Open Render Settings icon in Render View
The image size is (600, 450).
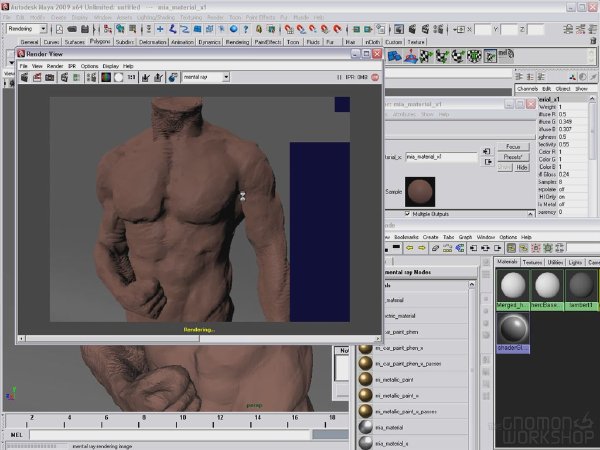tap(173, 77)
